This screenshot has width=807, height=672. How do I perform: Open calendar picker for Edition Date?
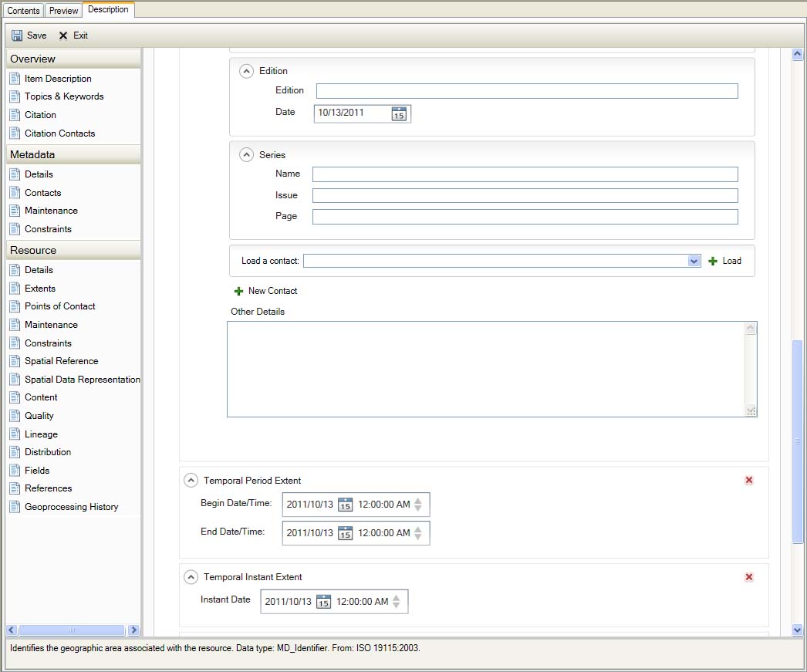tap(399, 113)
